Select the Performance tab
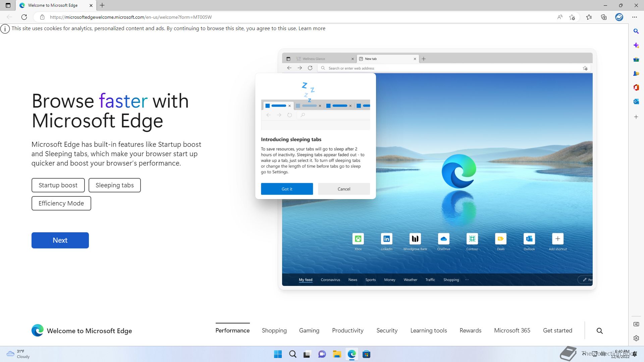The image size is (644, 362). [232, 330]
